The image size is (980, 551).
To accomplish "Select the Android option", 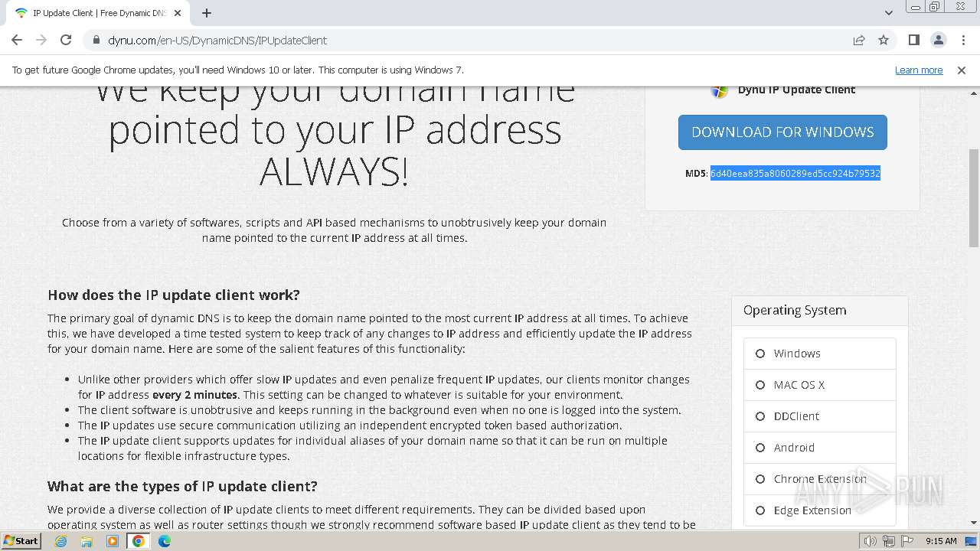I will [x=820, y=448].
